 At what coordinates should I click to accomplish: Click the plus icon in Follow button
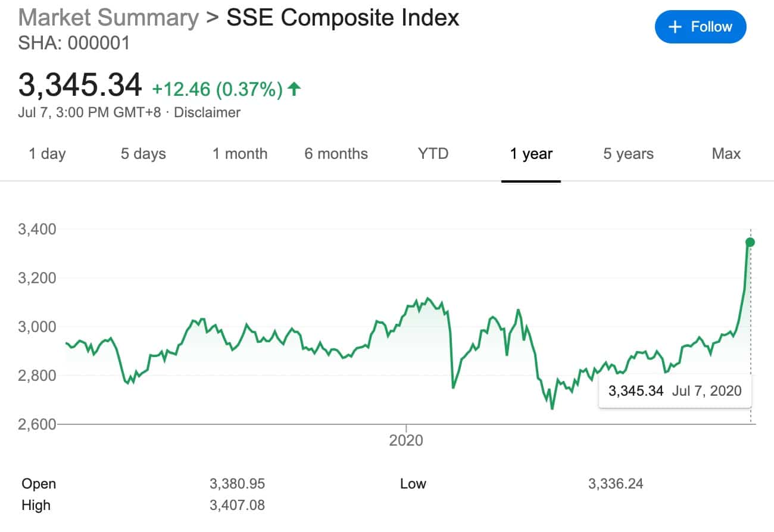pyautogui.click(x=675, y=27)
